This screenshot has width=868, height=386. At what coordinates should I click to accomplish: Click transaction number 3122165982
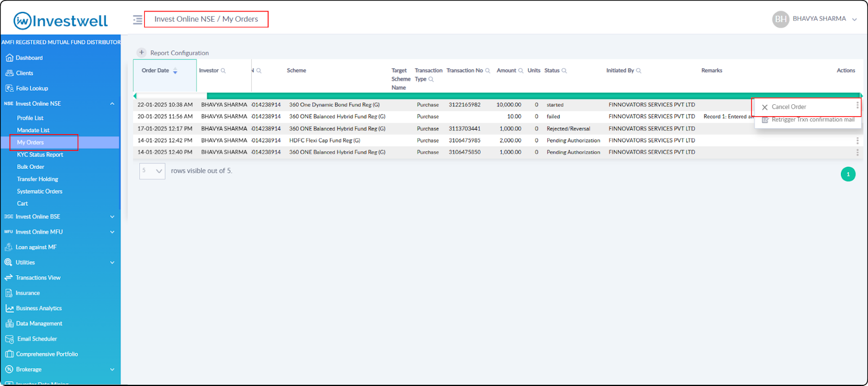(x=464, y=105)
